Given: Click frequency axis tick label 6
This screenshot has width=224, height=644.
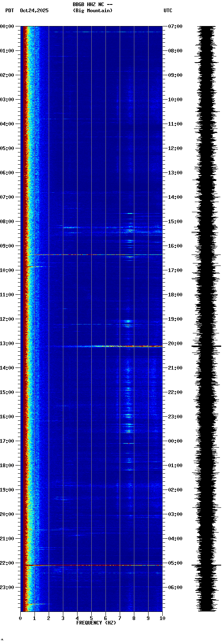Looking at the screenshot, I should 106,618.
